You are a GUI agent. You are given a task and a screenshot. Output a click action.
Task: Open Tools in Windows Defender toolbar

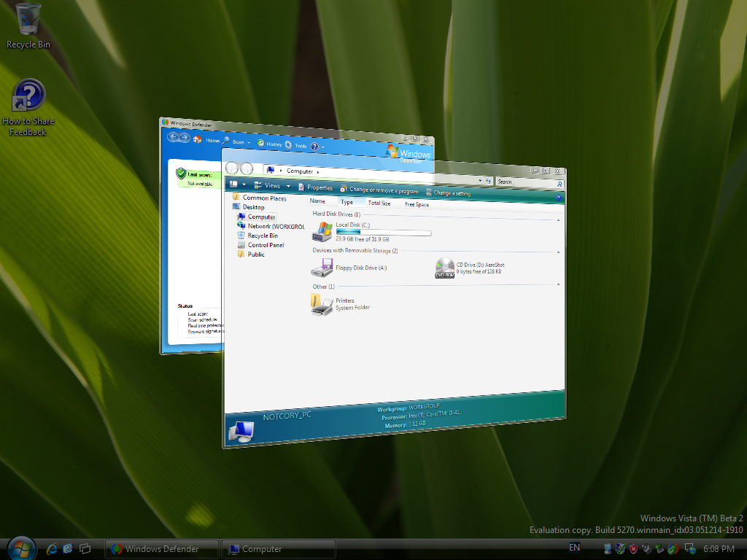coord(301,146)
